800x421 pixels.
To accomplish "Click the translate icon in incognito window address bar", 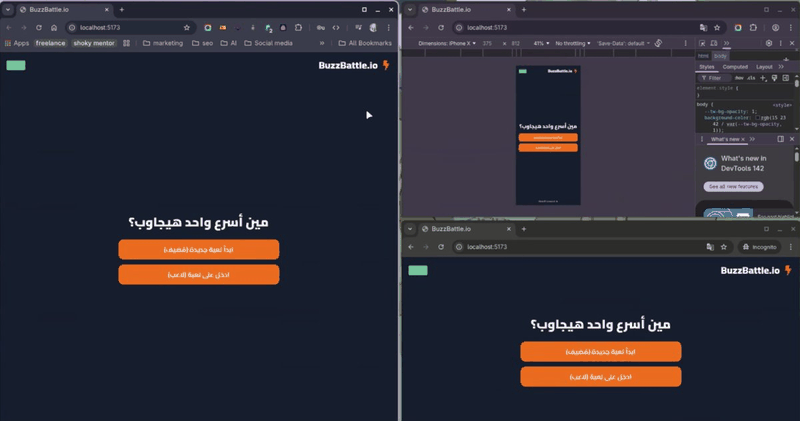I will tap(710, 247).
